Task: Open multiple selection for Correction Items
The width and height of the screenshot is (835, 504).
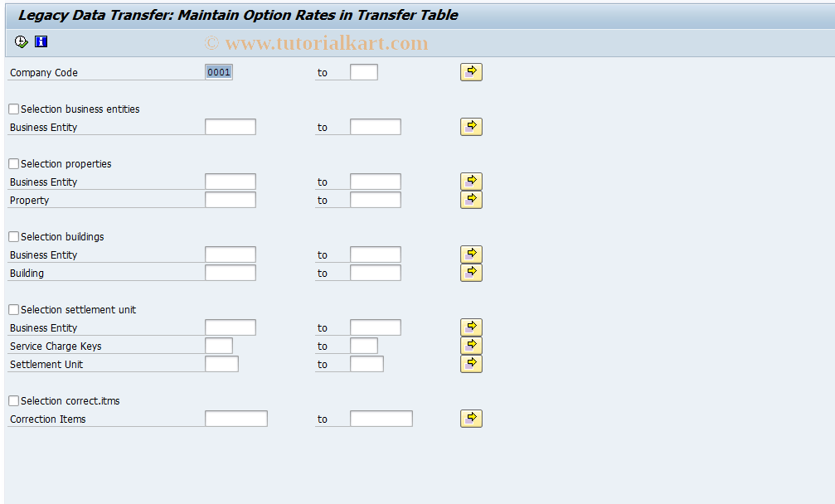Action: (470, 418)
